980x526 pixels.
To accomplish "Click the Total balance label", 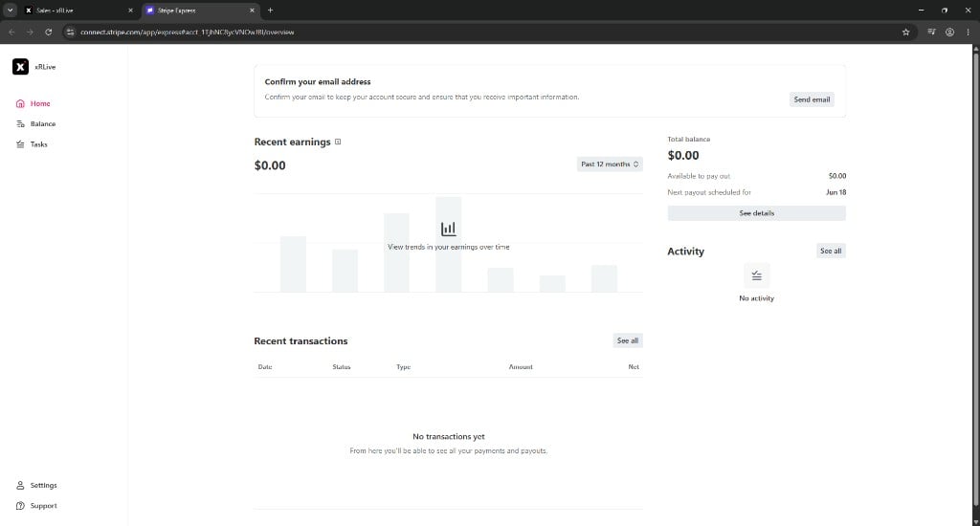I will [x=688, y=140].
